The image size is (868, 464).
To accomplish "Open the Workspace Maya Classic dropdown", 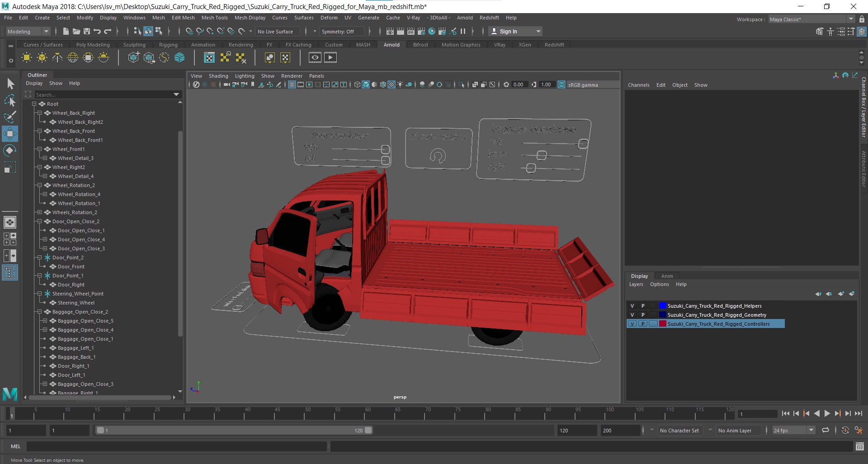I will click(x=811, y=19).
